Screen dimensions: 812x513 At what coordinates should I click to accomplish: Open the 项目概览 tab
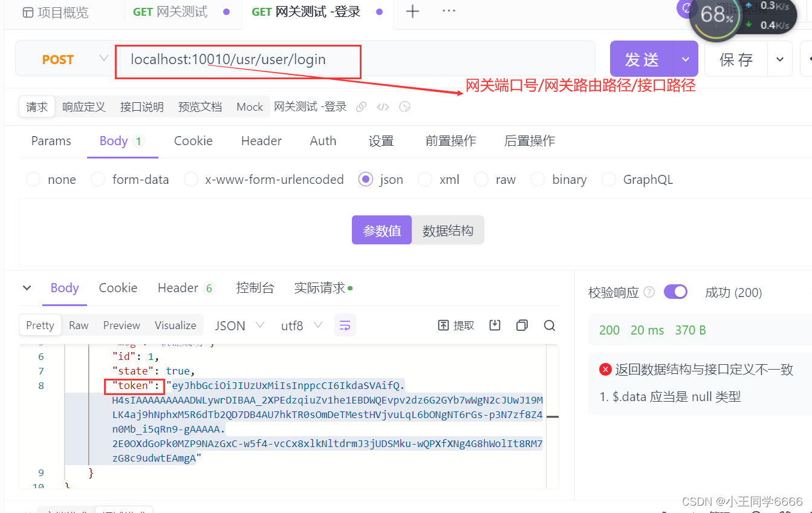(x=55, y=12)
